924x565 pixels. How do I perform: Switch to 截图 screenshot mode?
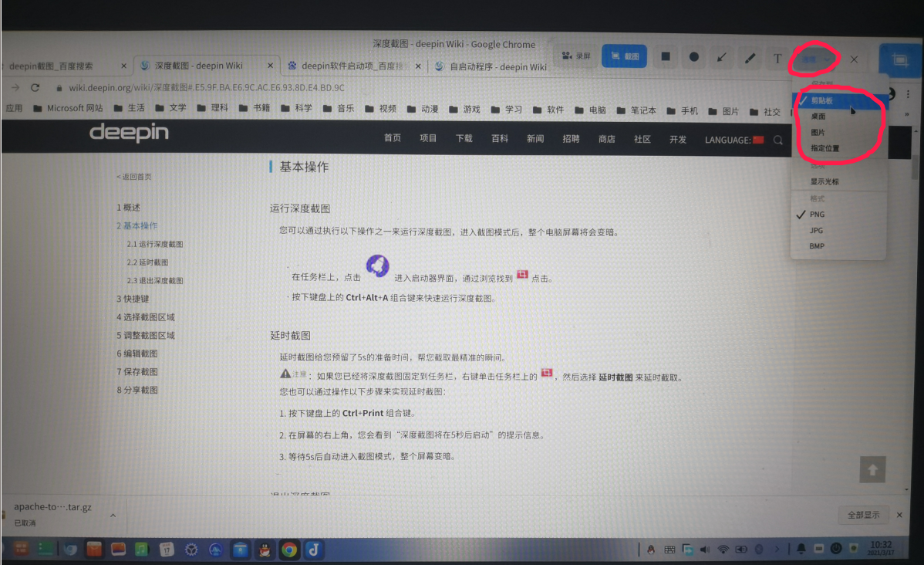624,56
